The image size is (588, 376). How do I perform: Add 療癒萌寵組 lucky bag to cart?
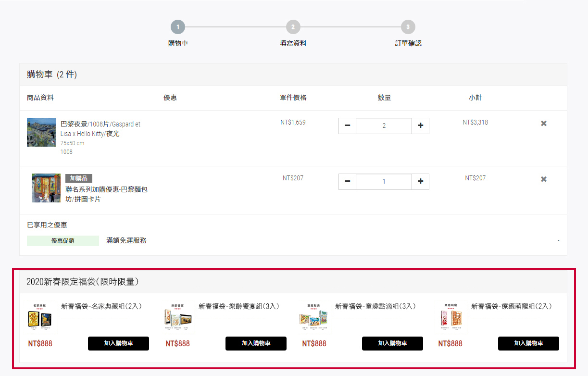[528, 343]
